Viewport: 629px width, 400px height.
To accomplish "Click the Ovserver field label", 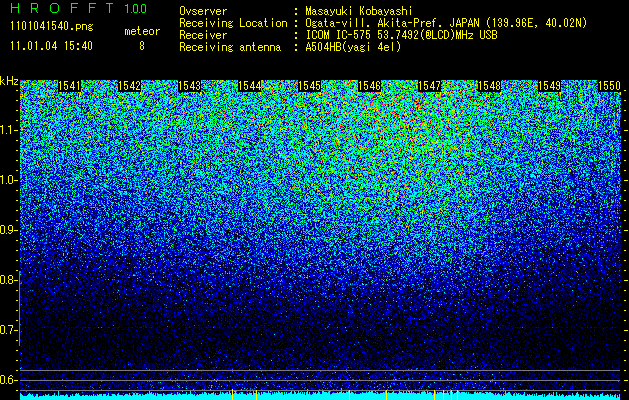I will (x=203, y=11).
